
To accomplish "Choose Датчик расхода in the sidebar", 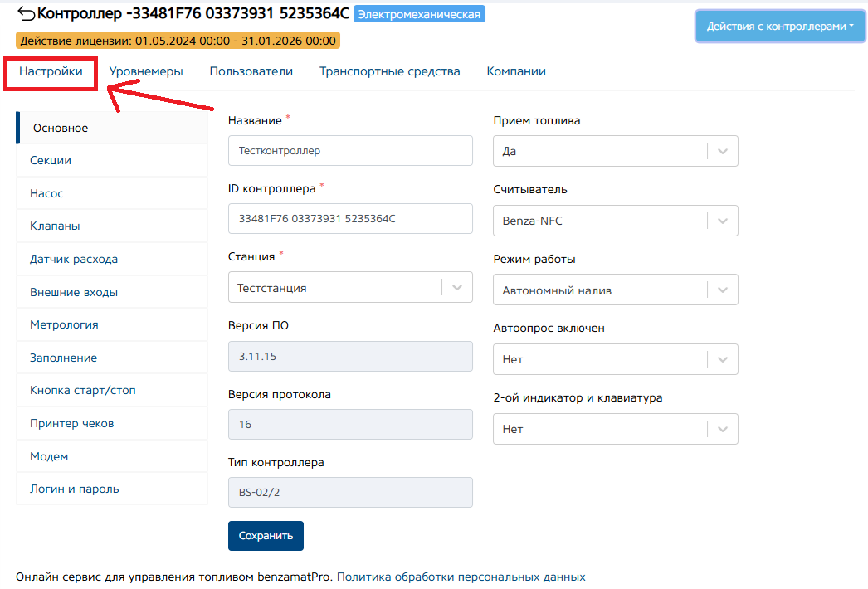I will (x=74, y=259).
